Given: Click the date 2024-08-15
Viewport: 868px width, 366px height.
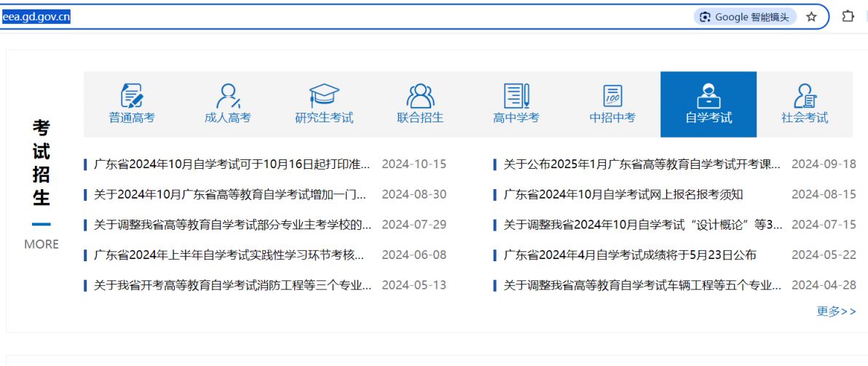Looking at the screenshot, I should pyautogui.click(x=824, y=194).
